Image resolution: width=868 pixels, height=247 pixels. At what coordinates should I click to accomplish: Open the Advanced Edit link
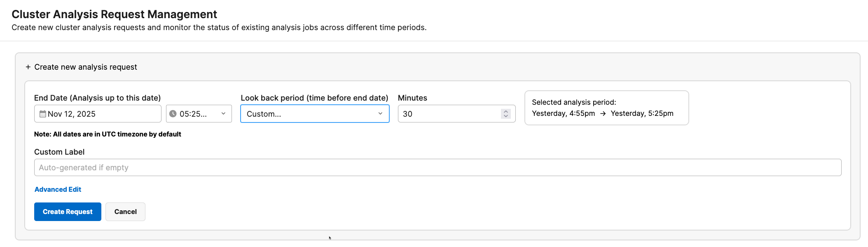click(58, 189)
